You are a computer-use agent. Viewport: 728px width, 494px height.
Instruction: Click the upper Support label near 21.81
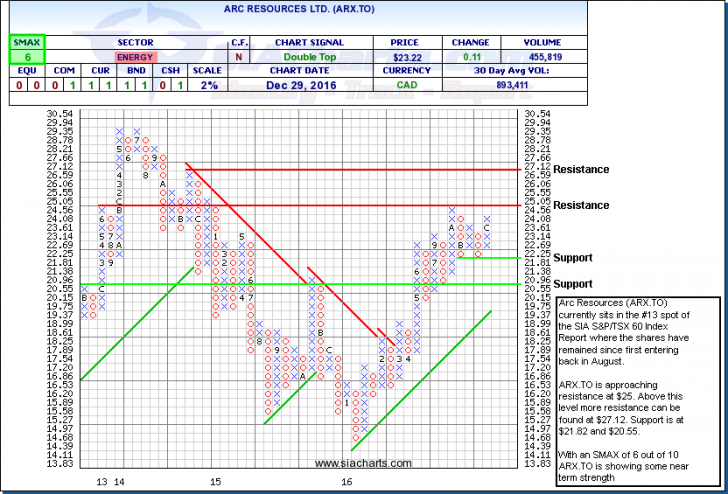pos(572,258)
